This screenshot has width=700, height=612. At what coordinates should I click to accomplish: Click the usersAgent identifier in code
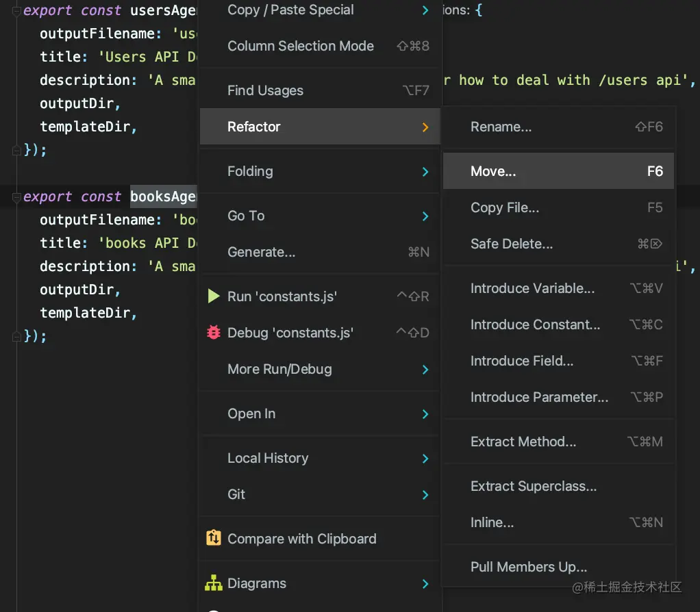(164, 10)
